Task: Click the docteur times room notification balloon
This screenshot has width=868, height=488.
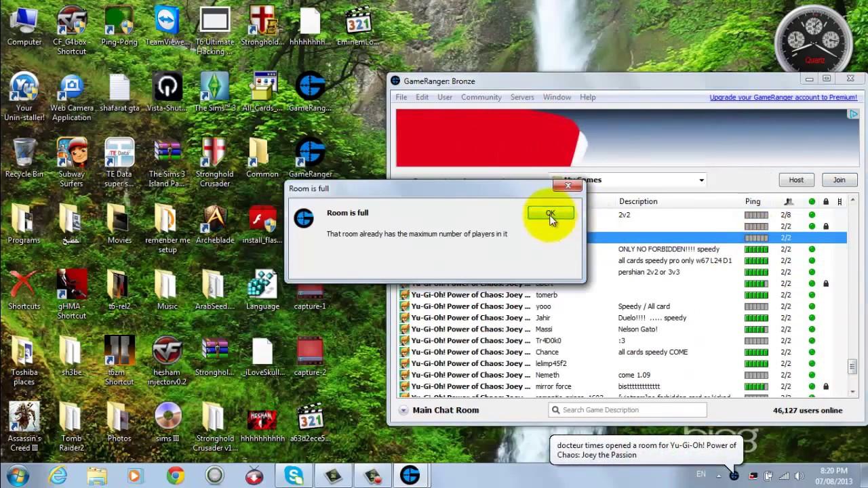Action: click(x=646, y=450)
